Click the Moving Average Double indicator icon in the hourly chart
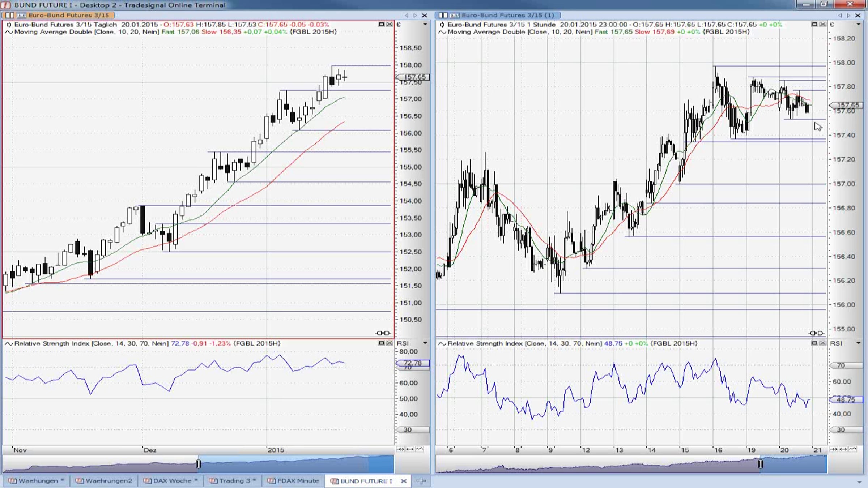868x488 pixels. (x=442, y=32)
